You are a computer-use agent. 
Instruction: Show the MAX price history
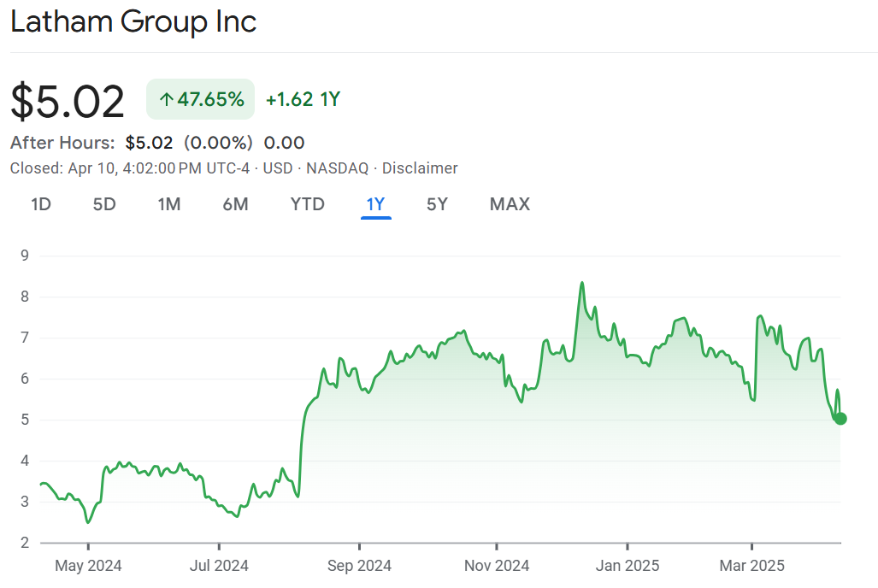510,204
